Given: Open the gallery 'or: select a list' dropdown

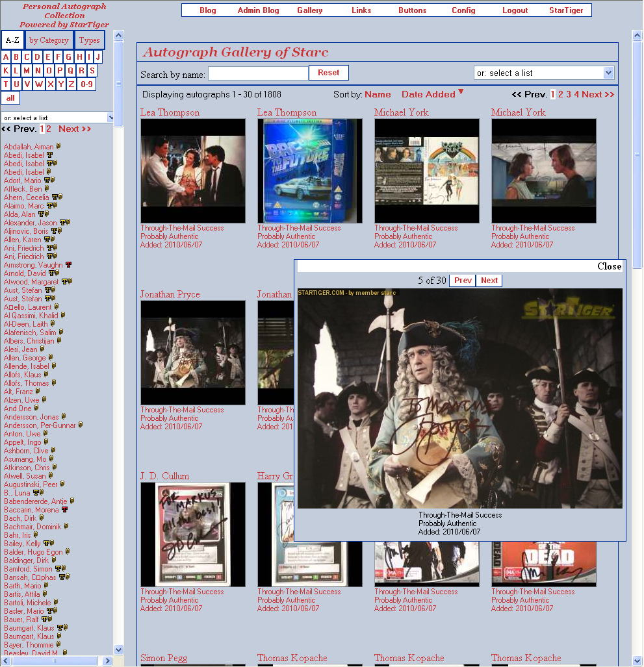Looking at the screenshot, I should tap(544, 73).
